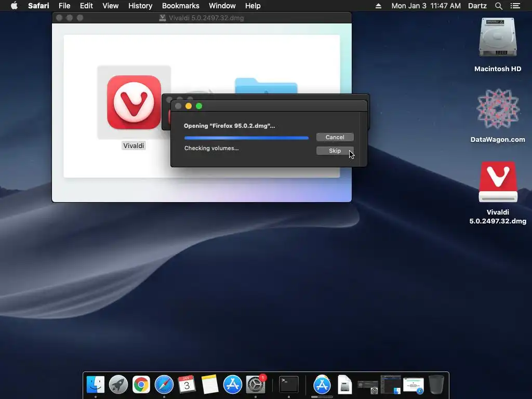
Task: Minimize the Firefox opening dialog
Action: [189, 106]
